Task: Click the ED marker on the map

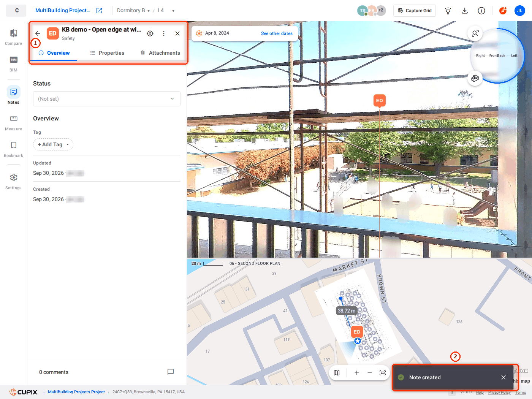Action: (357, 332)
